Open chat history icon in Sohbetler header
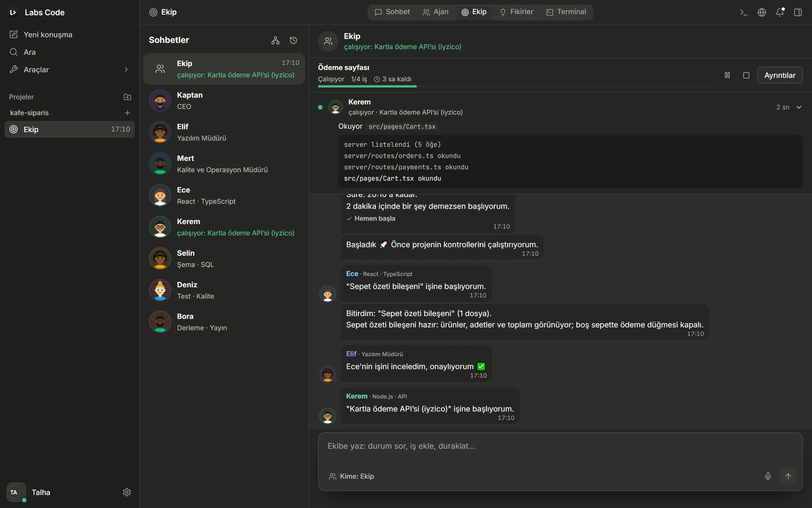812x508 pixels. [294, 40]
